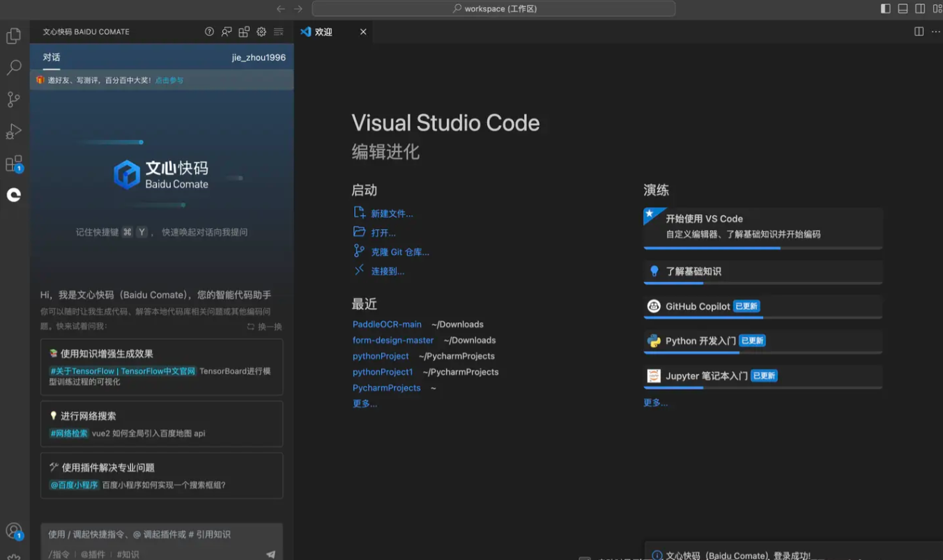Open the Comate plugins grid icon
Screen dimensions: 943x560
pos(244,32)
